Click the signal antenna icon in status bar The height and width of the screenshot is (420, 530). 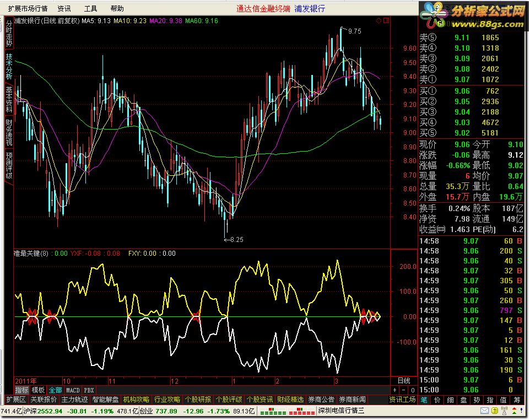(x=504, y=411)
